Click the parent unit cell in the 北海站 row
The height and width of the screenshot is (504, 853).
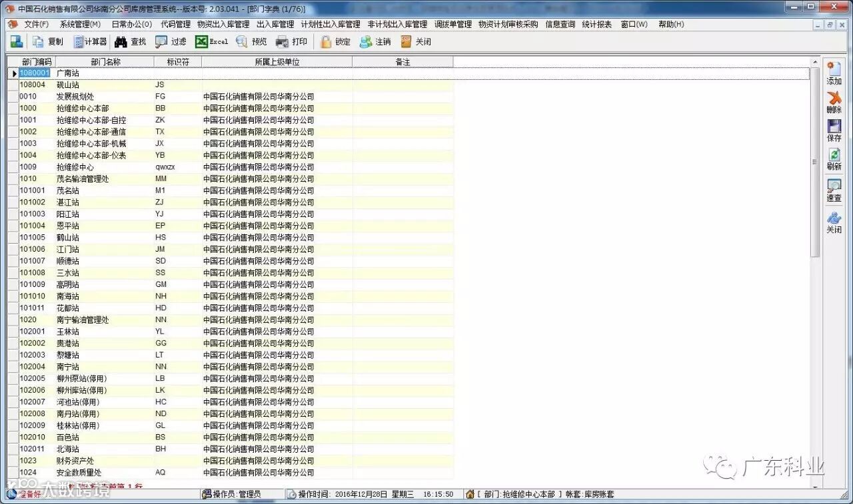277,449
